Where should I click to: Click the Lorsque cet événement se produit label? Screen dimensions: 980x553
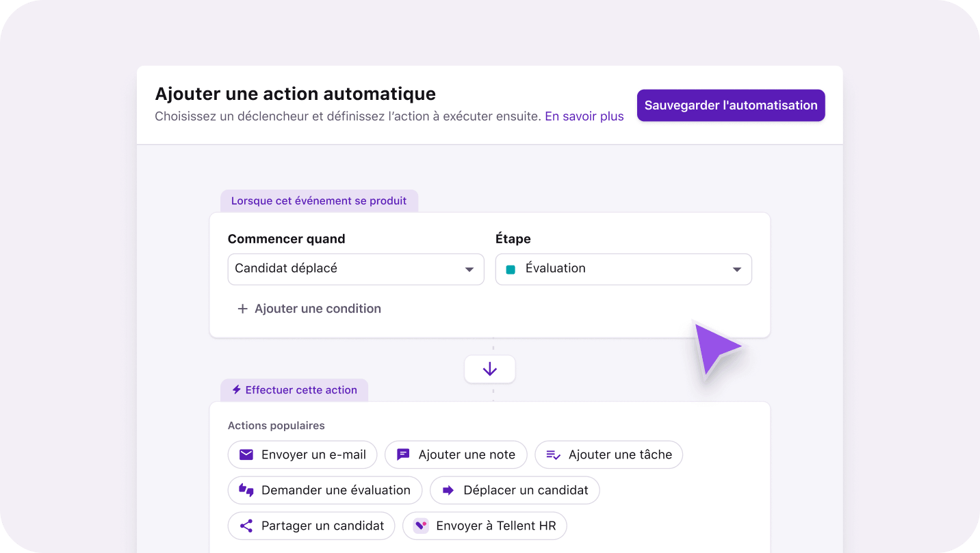(320, 201)
